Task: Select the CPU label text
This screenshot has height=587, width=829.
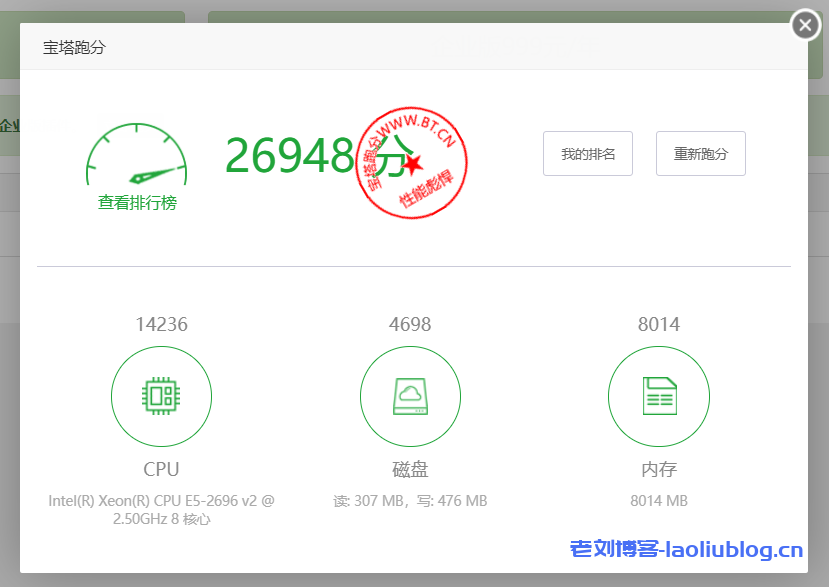Action: click(161, 469)
